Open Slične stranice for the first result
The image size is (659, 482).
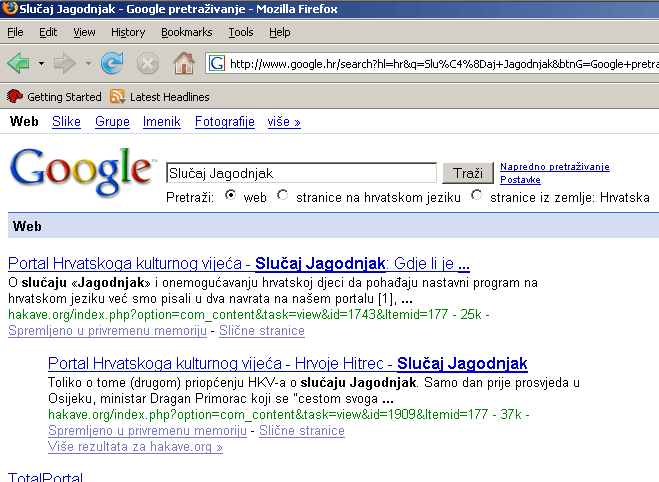pyautogui.click(x=262, y=331)
